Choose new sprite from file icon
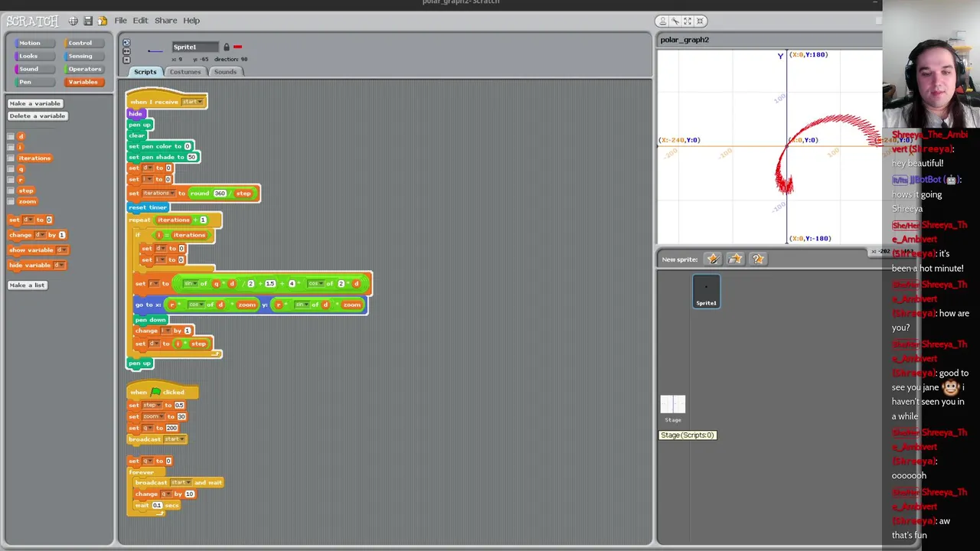 pyautogui.click(x=735, y=259)
